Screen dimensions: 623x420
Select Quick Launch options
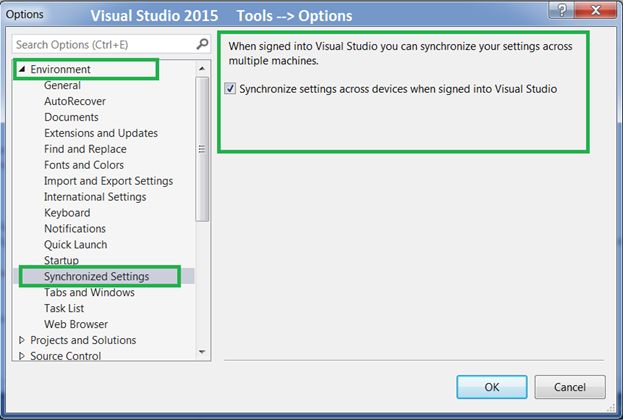75,244
